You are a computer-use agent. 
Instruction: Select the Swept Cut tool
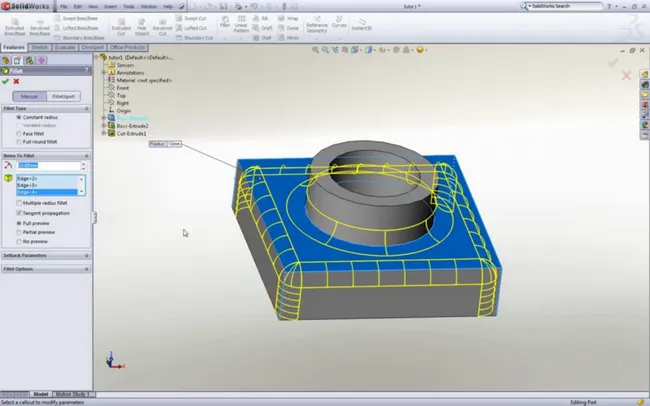tap(191, 18)
